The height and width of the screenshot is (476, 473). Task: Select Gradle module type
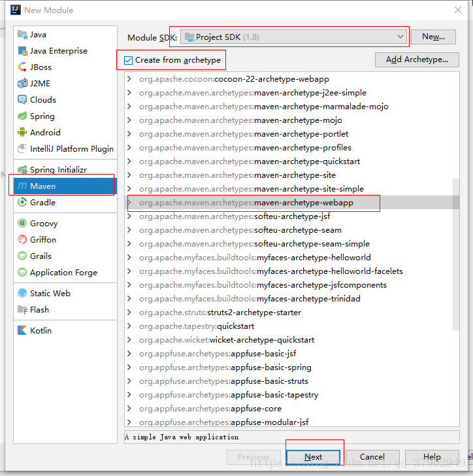(65, 203)
